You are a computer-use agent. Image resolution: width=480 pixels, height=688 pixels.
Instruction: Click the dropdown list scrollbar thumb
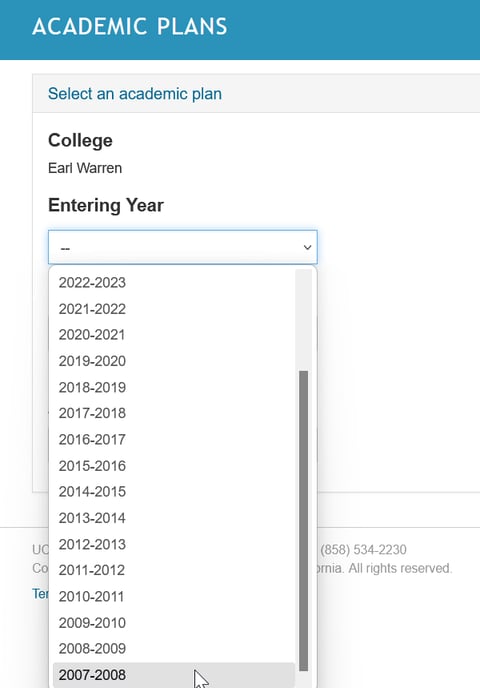click(303, 521)
